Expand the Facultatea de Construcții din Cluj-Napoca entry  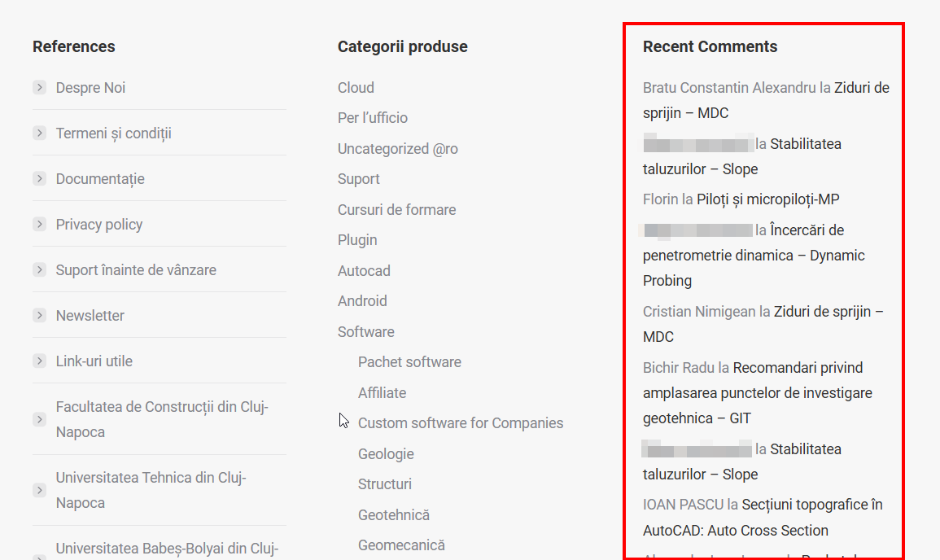click(39, 420)
